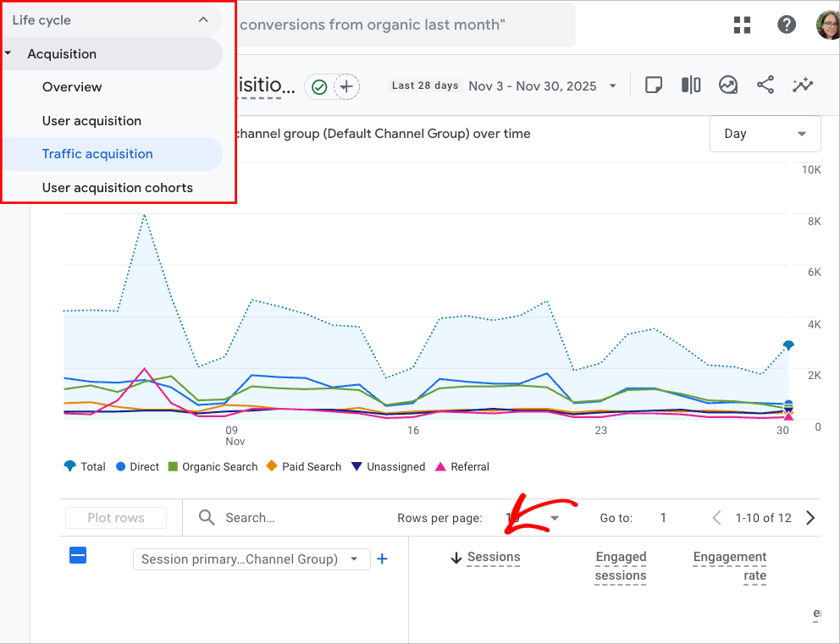
Task: Collapse the Life cycle section
Action: 202,19
